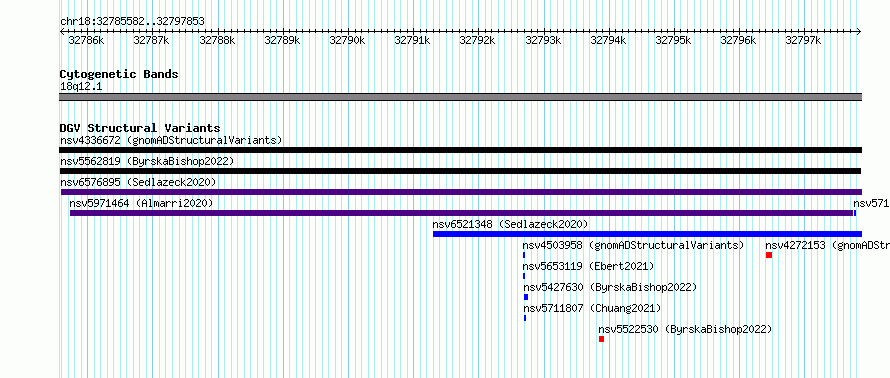Click the chr18:32785582..32797853 coordinates label
The height and width of the screenshot is (378, 890).
point(132,22)
